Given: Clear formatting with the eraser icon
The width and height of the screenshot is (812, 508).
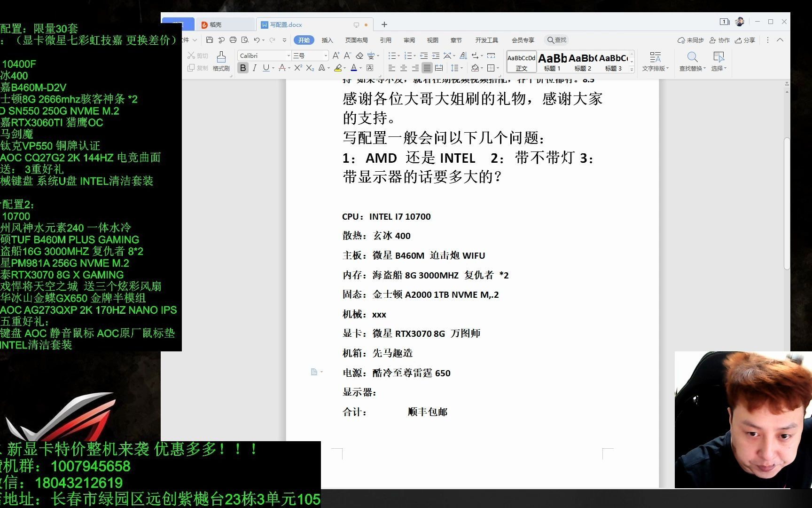Looking at the screenshot, I should click(x=359, y=56).
